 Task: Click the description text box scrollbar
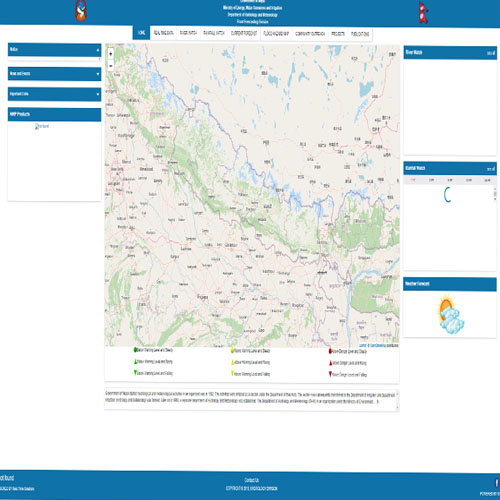click(x=397, y=401)
